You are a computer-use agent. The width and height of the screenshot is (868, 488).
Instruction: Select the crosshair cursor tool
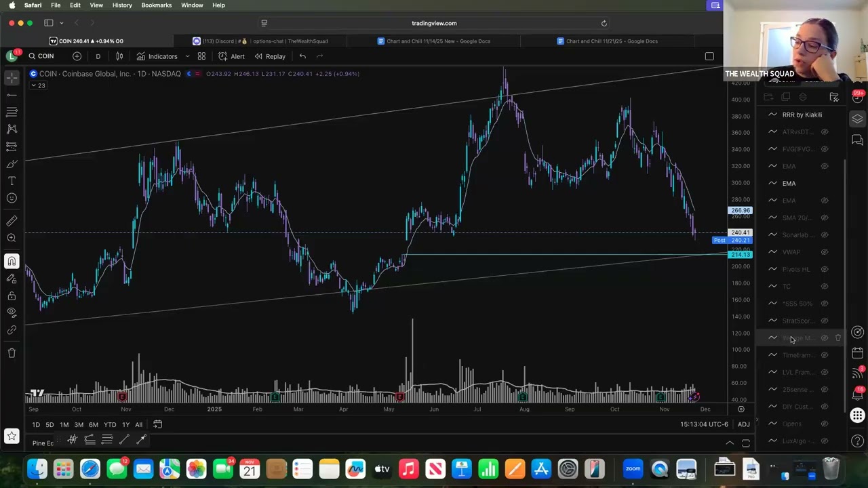[12, 78]
